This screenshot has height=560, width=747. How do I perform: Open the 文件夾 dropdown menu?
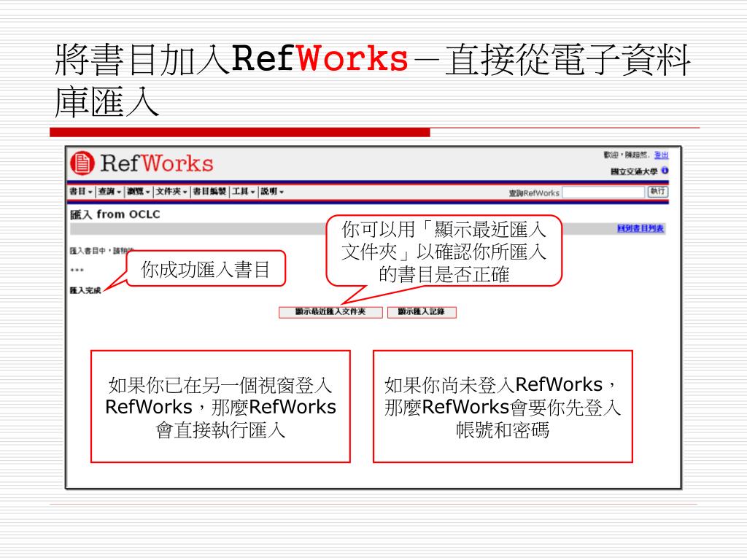point(171,192)
